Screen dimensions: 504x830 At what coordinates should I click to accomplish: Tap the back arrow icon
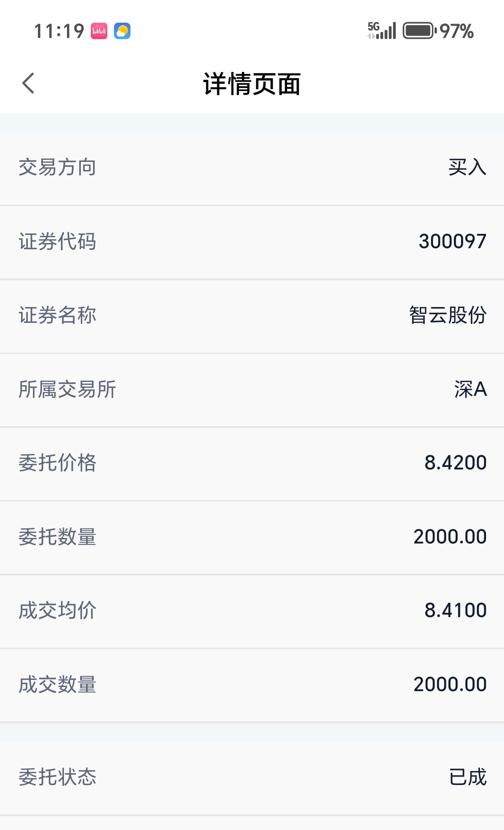pyautogui.click(x=28, y=83)
